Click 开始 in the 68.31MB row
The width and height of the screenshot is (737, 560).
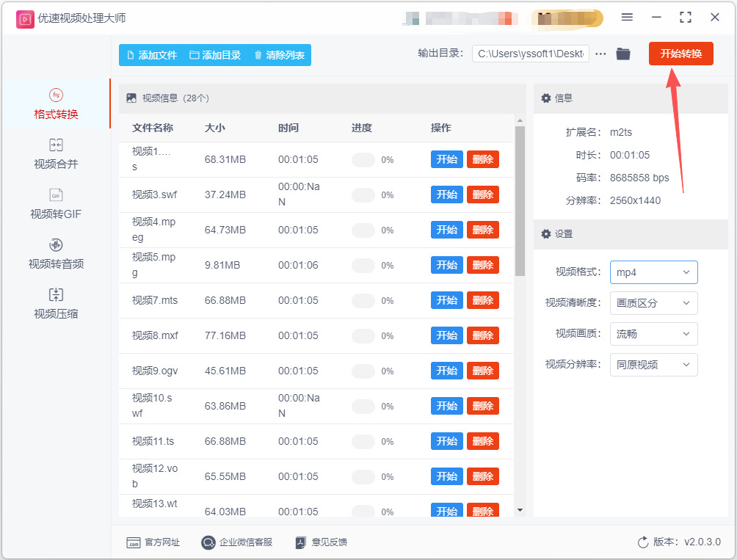[446, 159]
